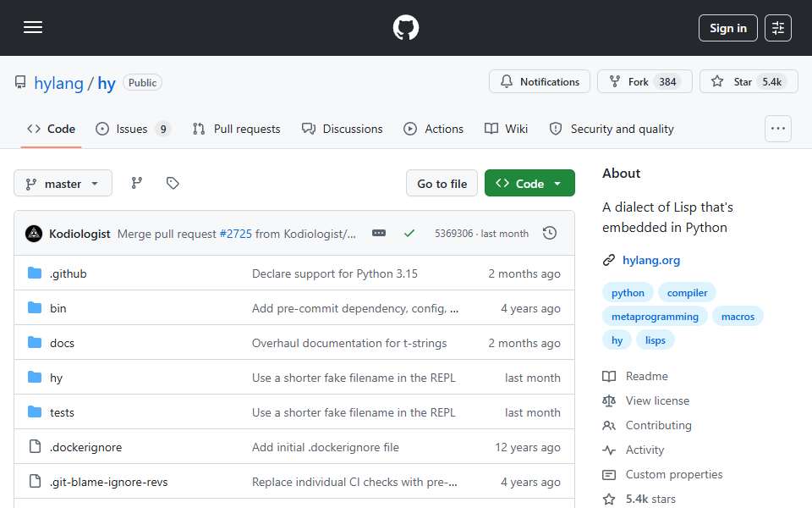
Task: Open the Issues tab
Action: [133, 129]
